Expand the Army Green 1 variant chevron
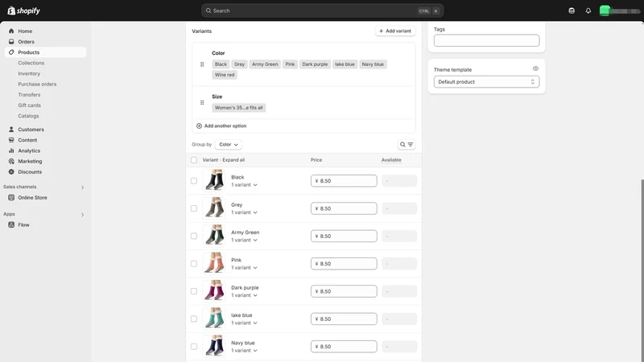Image resolution: width=644 pixels, height=362 pixels. (x=255, y=240)
